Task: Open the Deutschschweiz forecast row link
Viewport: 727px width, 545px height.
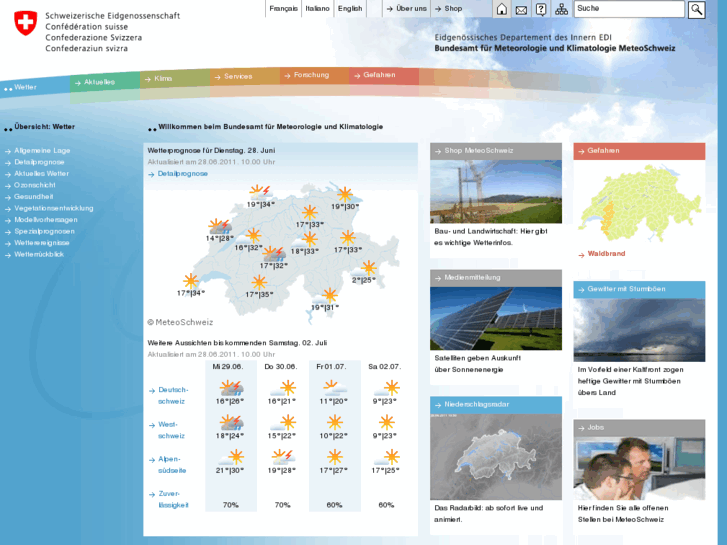Action: (x=173, y=395)
